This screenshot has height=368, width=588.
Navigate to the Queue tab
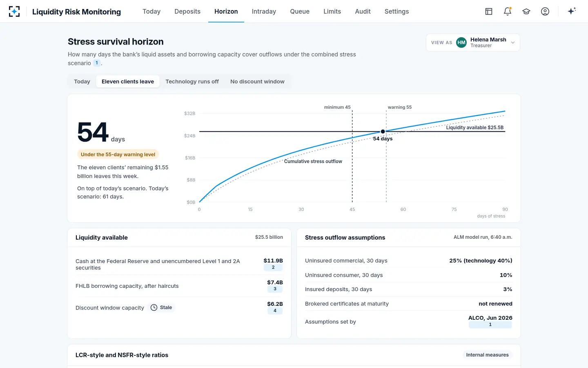(300, 11)
